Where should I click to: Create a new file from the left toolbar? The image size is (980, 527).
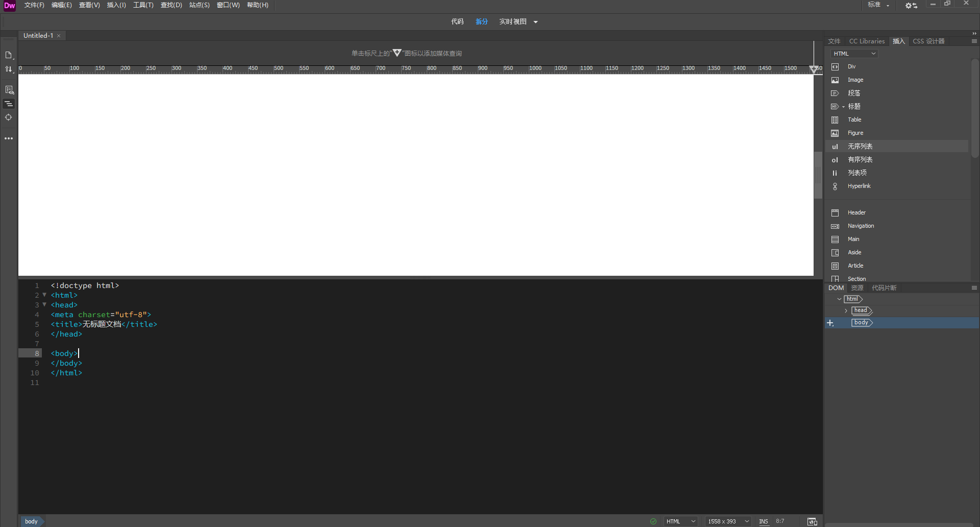point(9,55)
